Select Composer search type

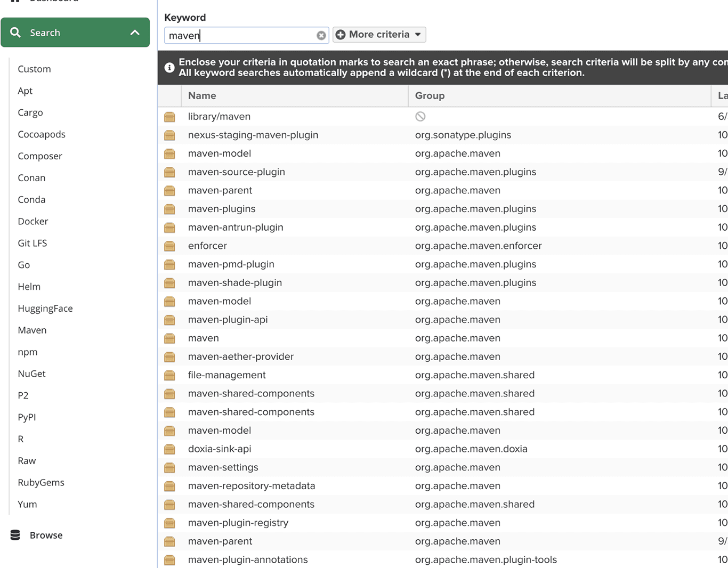point(40,156)
